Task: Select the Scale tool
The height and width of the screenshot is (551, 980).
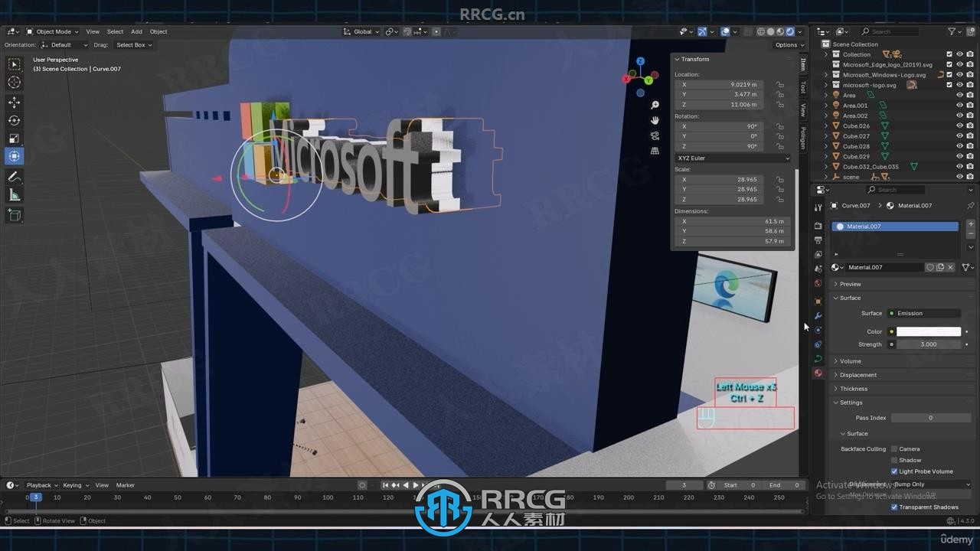Action: 14,138
